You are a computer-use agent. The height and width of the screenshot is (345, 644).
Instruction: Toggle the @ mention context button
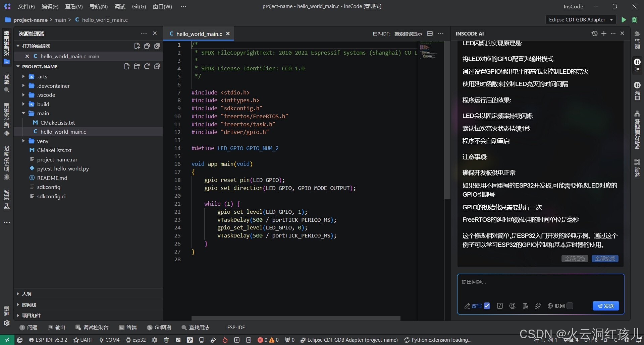pos(512,306)
